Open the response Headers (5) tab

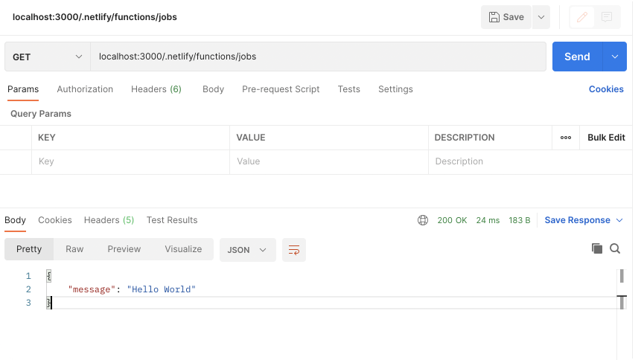pyautogui.click(x=109, y=220)
